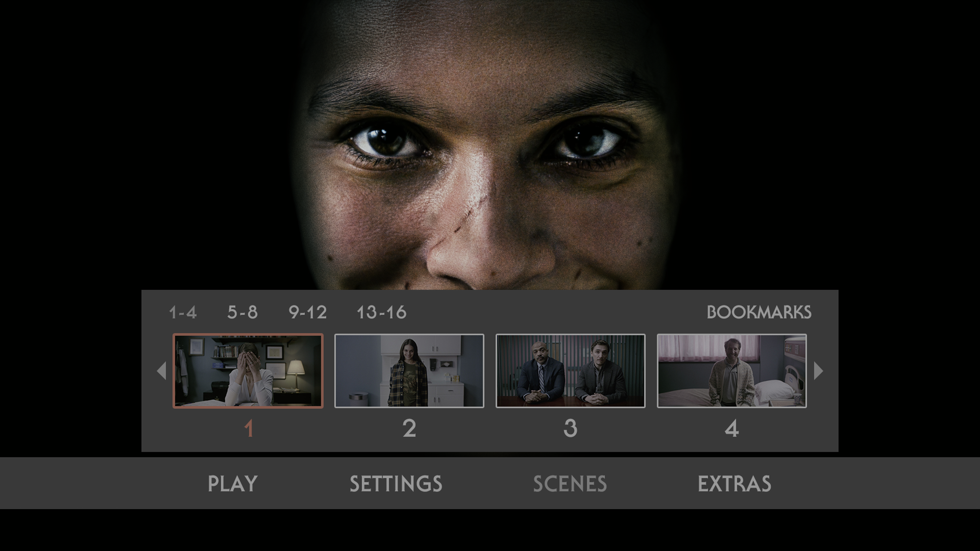Open the scene 4 thumbnail of man on bed
980x551 pixels.
[732, 371]
